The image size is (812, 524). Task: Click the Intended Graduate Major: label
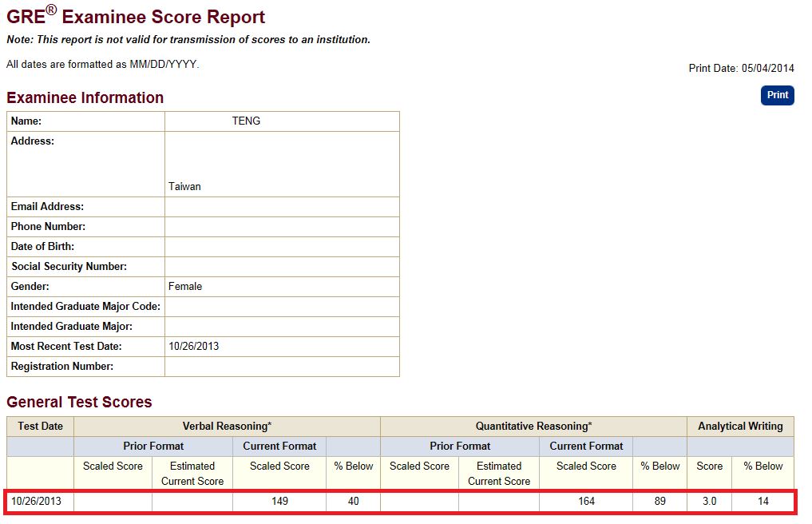(72, 326)
